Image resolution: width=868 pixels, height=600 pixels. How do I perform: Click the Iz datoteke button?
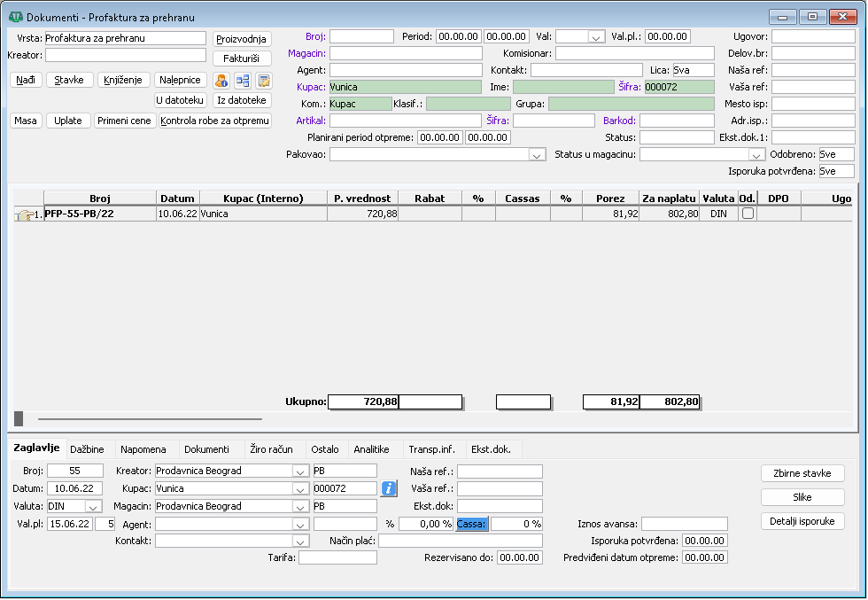tap(242, 100)
